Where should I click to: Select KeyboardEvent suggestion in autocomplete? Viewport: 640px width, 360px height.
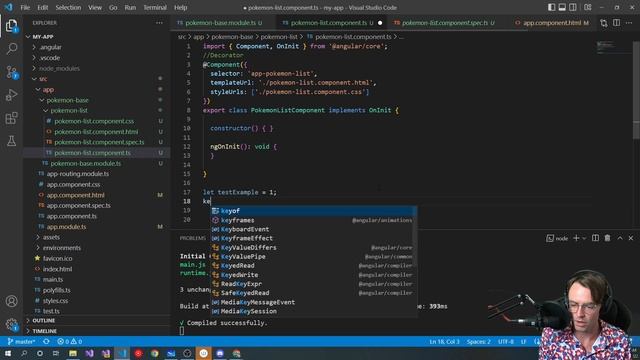tap(313, 229)
